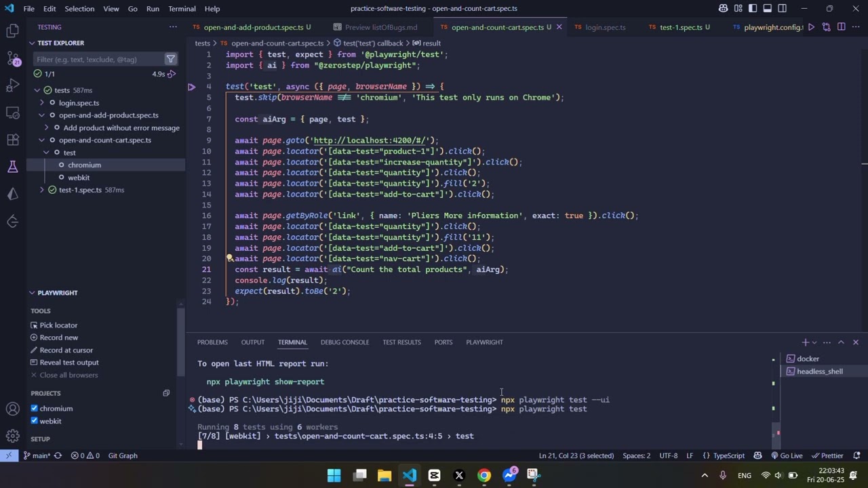Open the terminal launch profile dropdown
Viewport: 868px width, 488px height.
coord(815,342)
